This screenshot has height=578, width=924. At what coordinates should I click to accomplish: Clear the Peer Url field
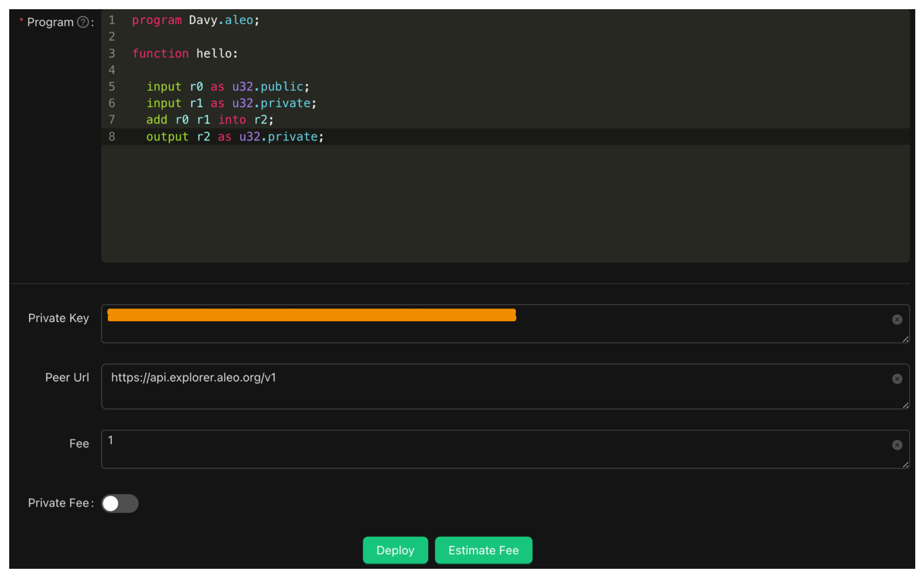pyautogui.click(x=896, y=379)
